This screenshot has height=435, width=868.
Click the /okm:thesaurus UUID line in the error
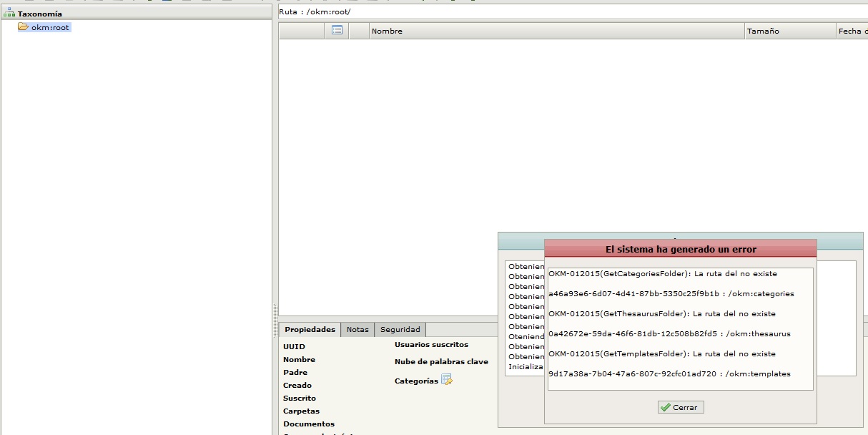[x=669, y=333]
